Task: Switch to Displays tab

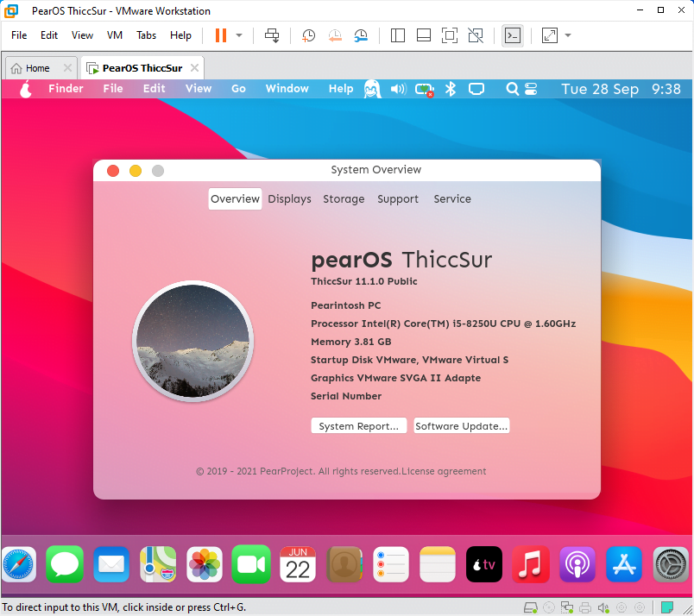Action: pos(289,198)
